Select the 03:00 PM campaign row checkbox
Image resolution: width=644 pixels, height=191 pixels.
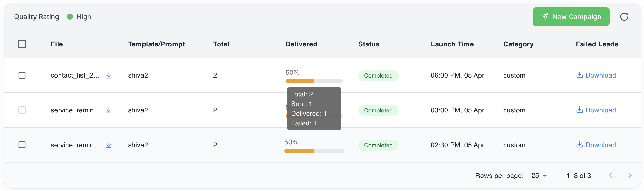point(22,110)
